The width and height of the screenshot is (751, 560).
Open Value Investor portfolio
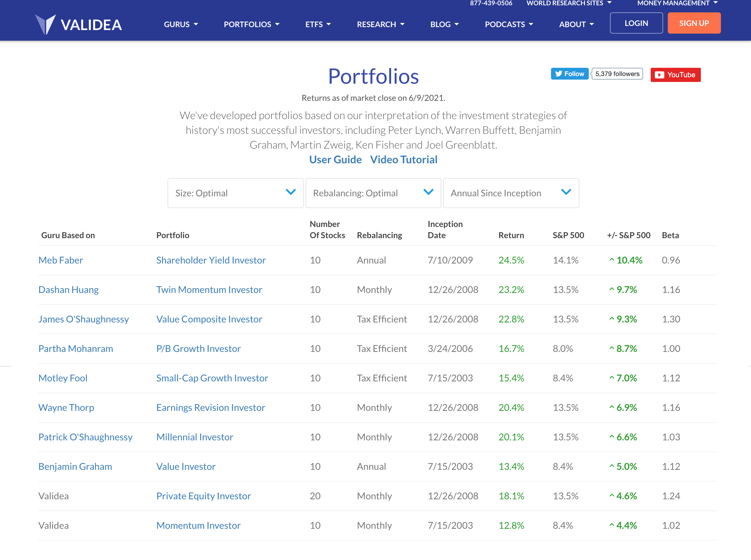click(x=186, y=467)
